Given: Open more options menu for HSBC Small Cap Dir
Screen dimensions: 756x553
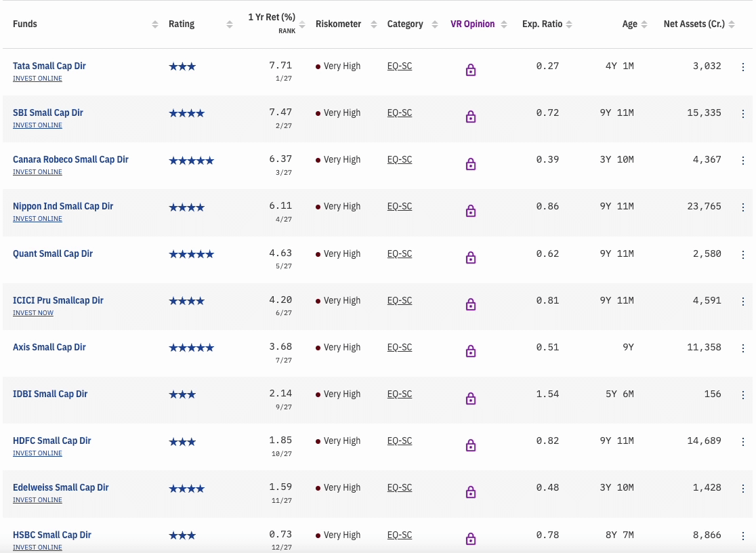Looking at the screenshot, I should (742, 536).
